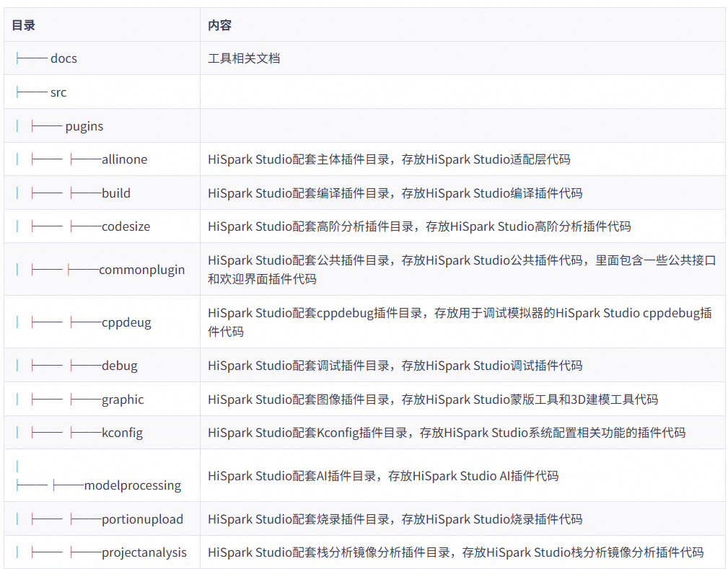Screen dimensions: 728x569
Task: Select the "modelprocessing" directory name
Action: click(133, 485)
